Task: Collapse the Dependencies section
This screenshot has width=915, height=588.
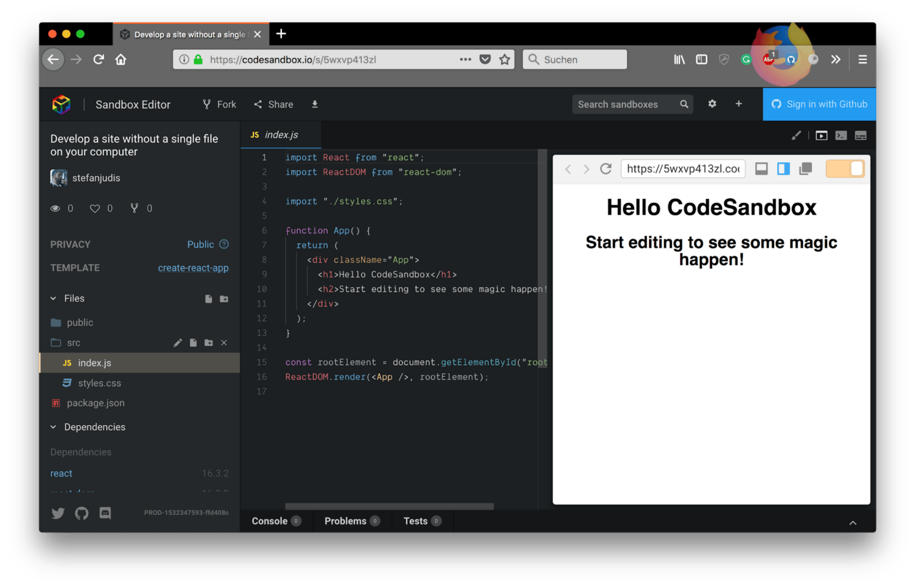Action: pos(54,427)
